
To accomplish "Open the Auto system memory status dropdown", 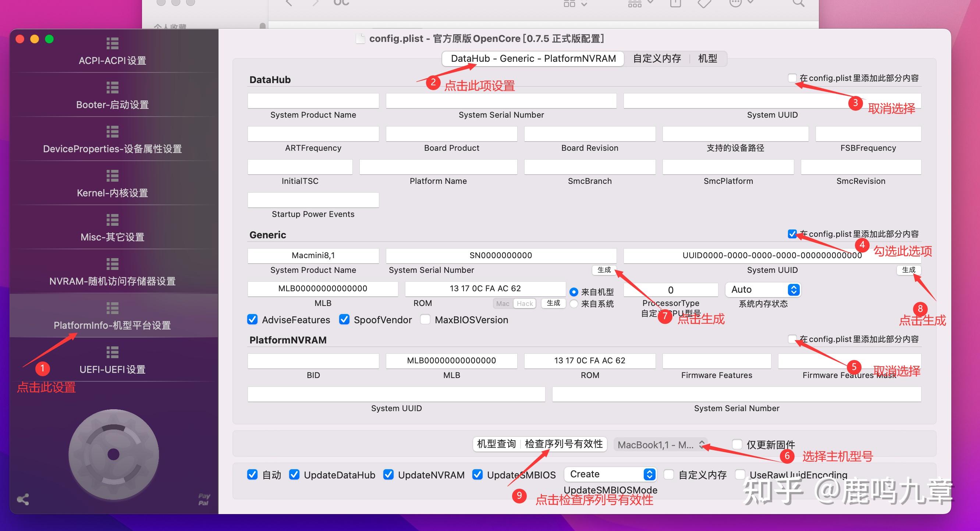I will 763,290.
